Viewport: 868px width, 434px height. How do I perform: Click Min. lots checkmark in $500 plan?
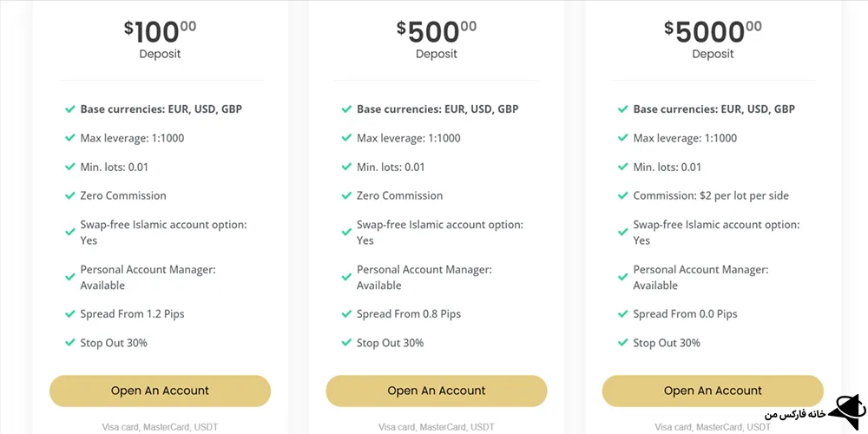(346, 167)
